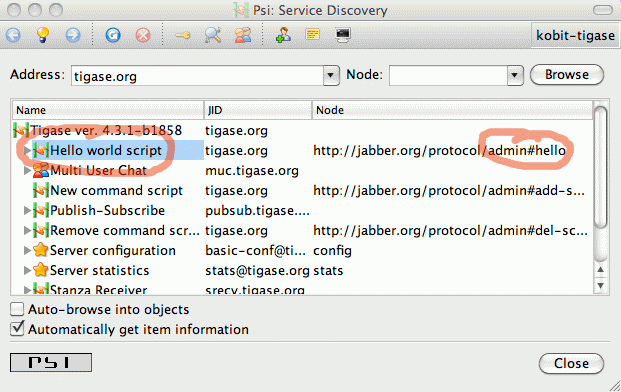Click the config node cell

pos(332,251)
